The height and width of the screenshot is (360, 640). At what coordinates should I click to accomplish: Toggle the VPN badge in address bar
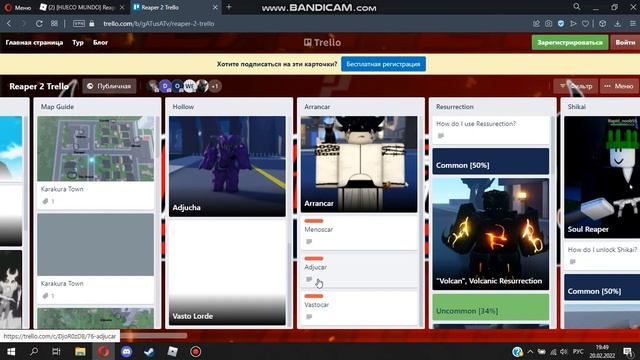click(78, 24)
